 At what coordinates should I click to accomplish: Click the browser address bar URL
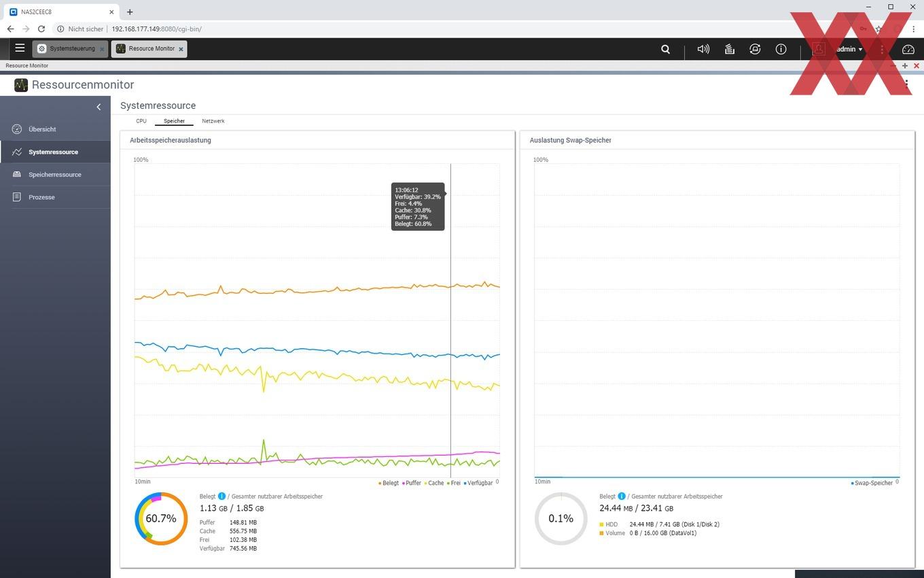156,29
